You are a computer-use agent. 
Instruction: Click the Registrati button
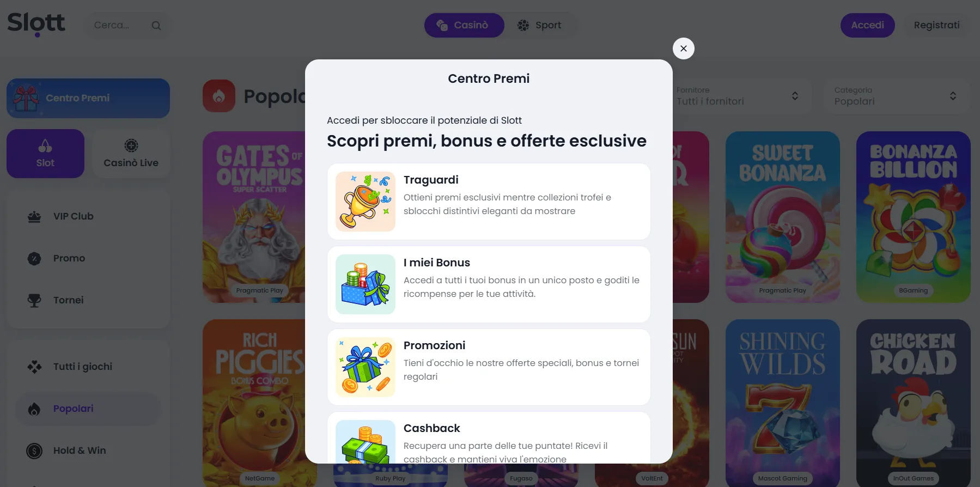pos(936,25)
